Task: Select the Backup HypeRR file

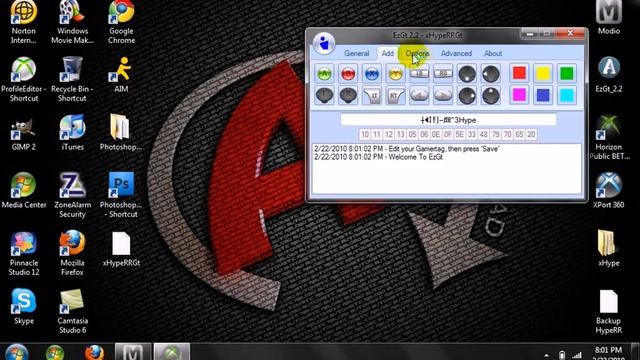Action: pos(609,311)
